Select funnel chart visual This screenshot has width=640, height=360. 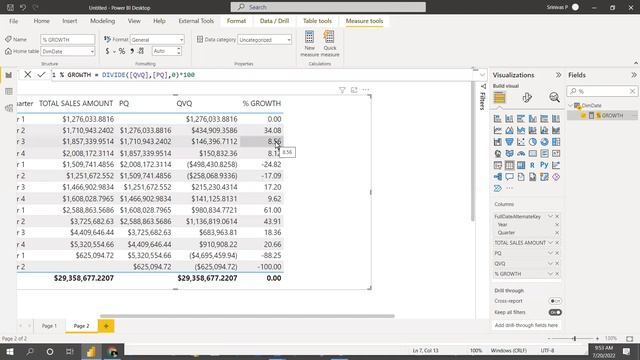pyautogui.click(x=509, y=142)
